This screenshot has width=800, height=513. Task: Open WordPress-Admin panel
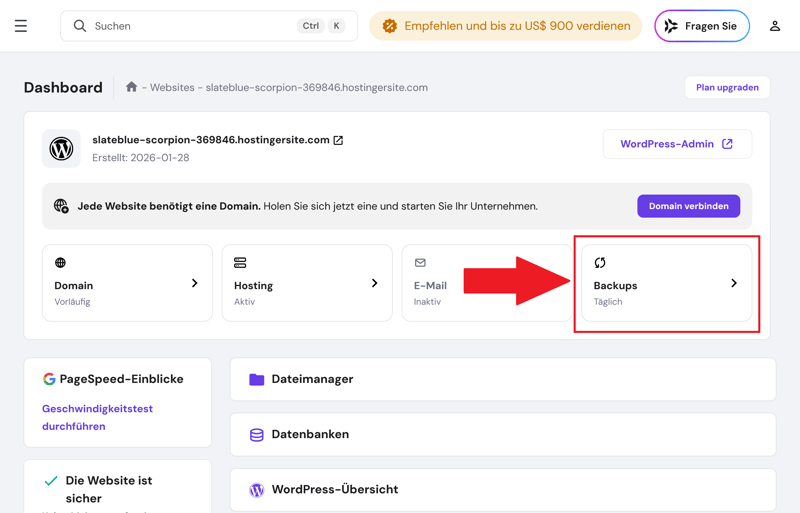pos(677,144)
